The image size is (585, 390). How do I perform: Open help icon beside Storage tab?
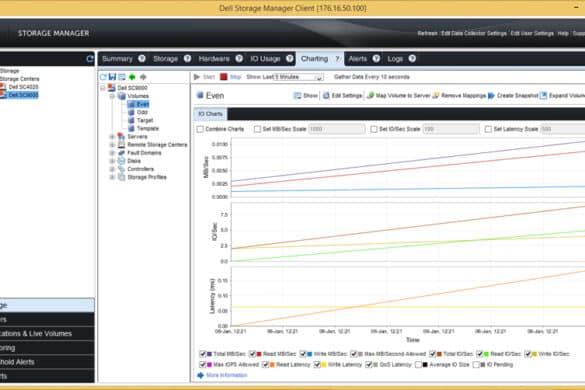click(187, 58)
